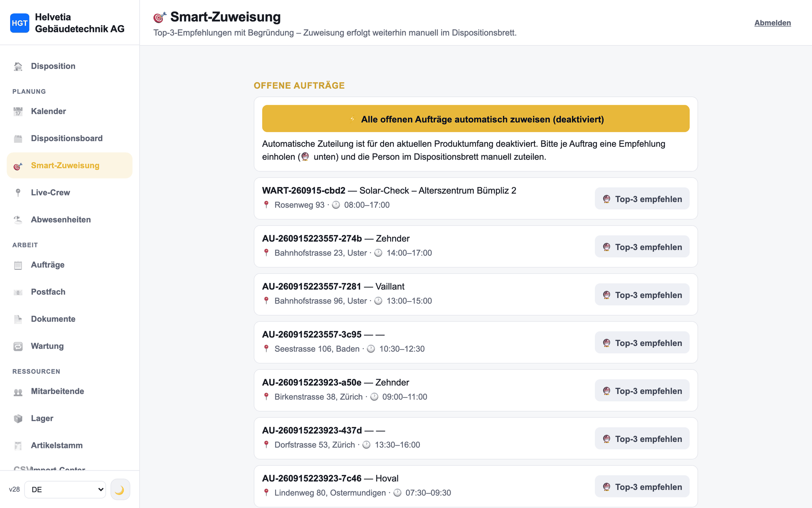Screen dimensions: 812x508
Task: Click the Lager box icon
Action: point(18,419)
